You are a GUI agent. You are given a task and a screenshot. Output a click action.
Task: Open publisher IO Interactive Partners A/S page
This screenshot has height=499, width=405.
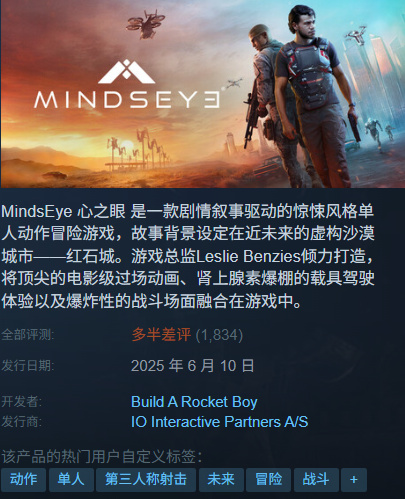[x=219, y=422]
